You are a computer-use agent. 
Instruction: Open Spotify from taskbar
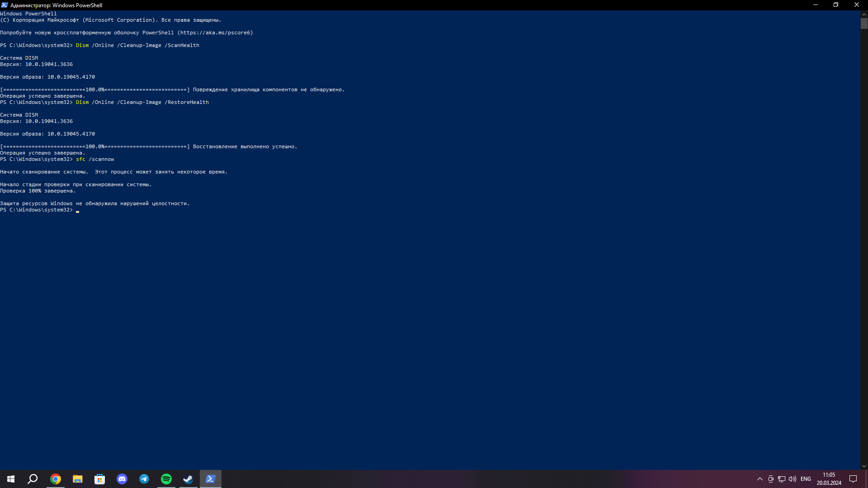(166, 479)
